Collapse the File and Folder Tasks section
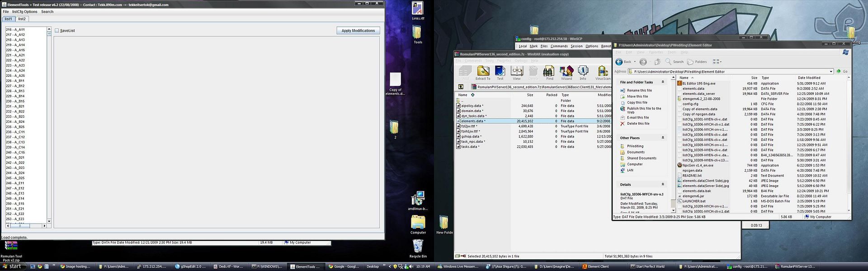The image size is (868, 271). pyautogui.click(x=663, y=82)
